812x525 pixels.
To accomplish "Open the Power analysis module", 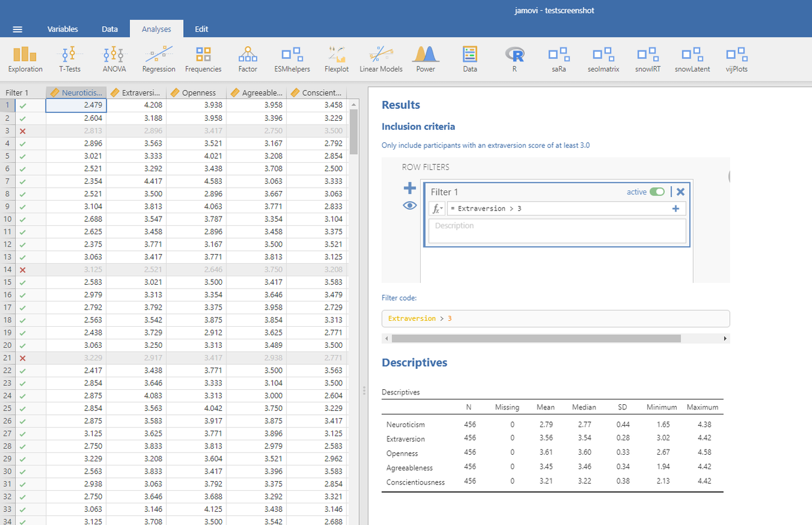I will tap(425, 59).
